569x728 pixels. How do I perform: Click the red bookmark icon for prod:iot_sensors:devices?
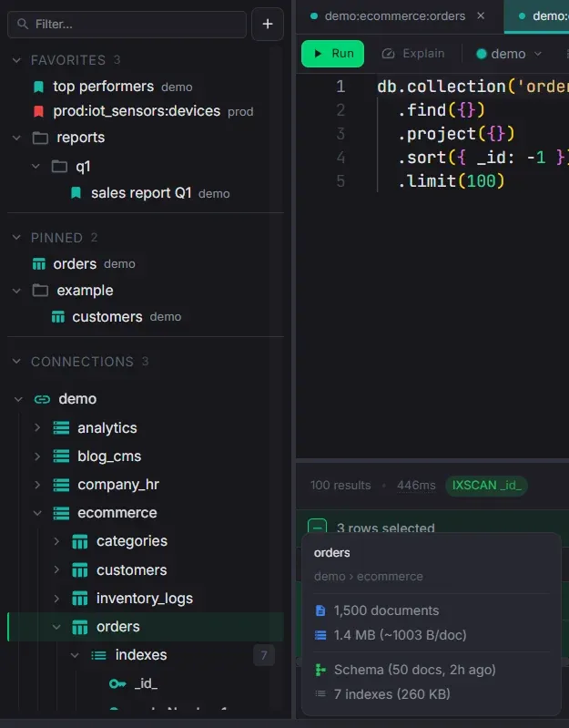click(x=38, y=111)
